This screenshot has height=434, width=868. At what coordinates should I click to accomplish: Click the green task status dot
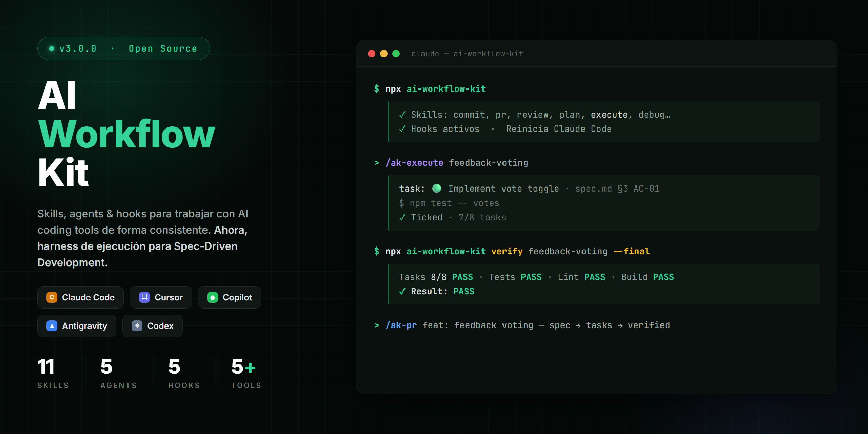(x=437, y=188)
